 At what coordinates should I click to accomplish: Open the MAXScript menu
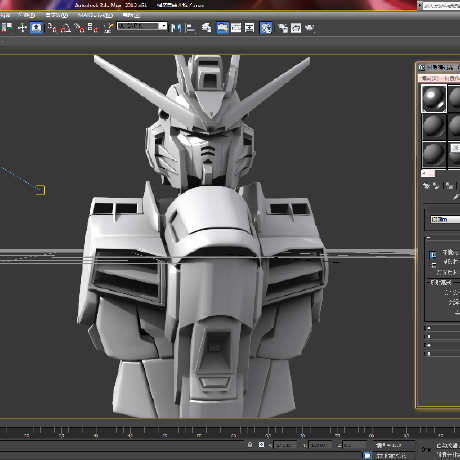pyautogui.click(x=95, y=15)
